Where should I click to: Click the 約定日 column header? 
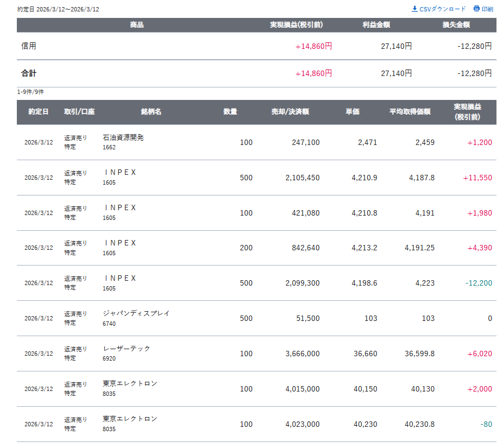pos(39,112)
